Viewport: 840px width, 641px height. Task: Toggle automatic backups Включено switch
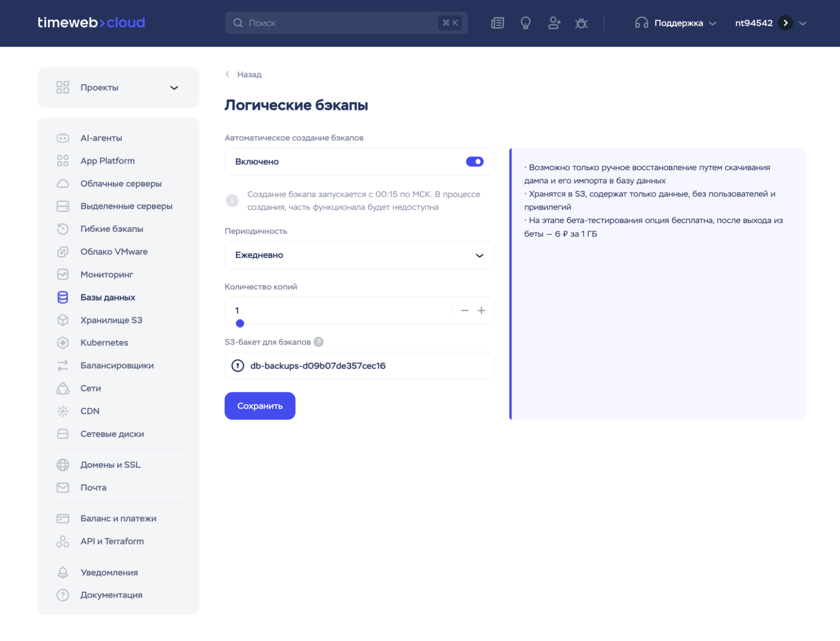pos(474,161)
